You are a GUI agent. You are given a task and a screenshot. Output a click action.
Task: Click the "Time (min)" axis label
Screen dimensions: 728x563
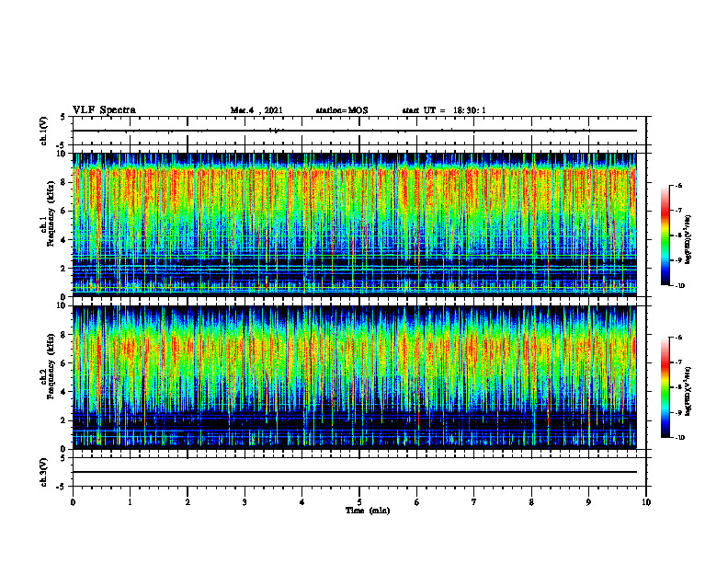point(368,511)
